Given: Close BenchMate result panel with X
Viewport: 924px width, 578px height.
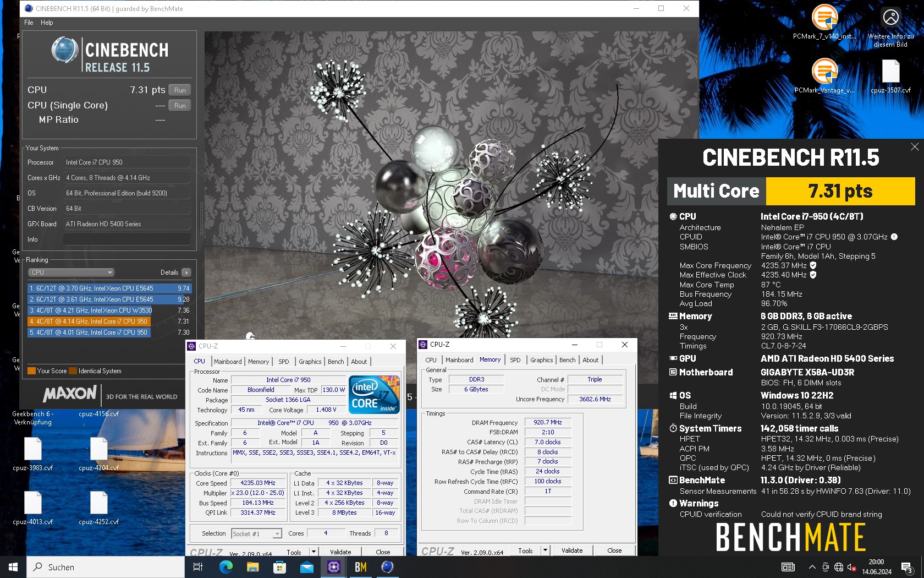Looking at the screenshot, I should pyautogui.click(x=915, y=146).
